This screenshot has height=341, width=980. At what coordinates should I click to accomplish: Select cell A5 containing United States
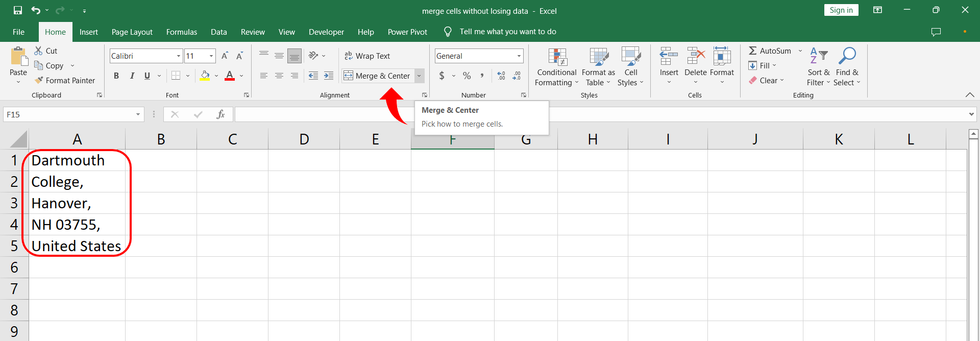click(77, 246)
